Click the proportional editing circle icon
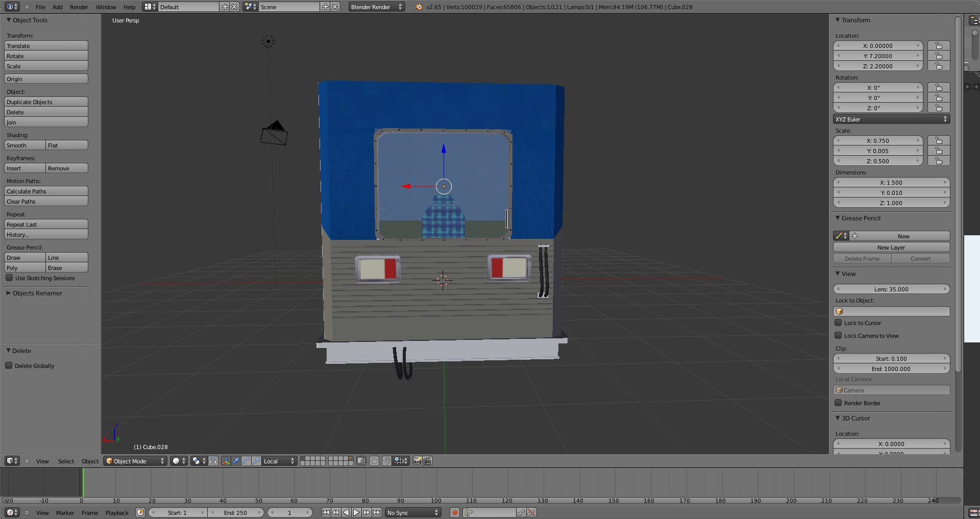Image resolution: width=980 pixels, height=519 pixels. pyautogui.click(x=374, y=461)
